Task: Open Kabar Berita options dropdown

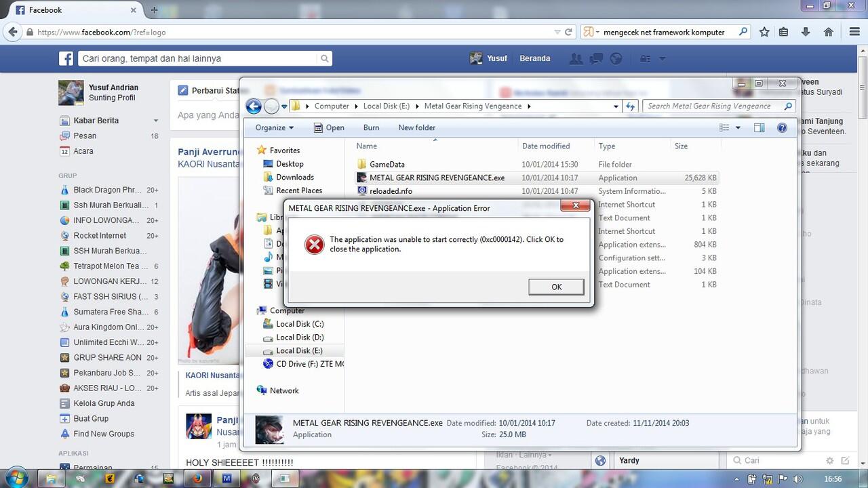Action: point(155,121)
